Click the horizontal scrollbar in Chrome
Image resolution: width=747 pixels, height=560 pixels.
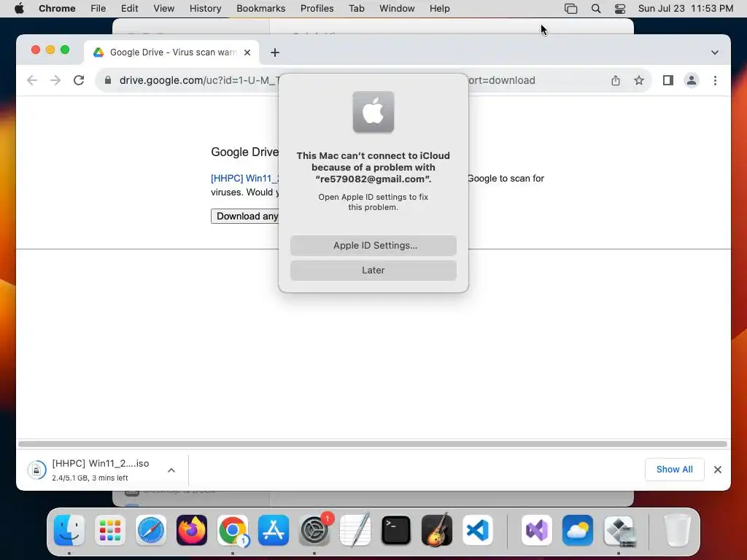pos(373,444)
